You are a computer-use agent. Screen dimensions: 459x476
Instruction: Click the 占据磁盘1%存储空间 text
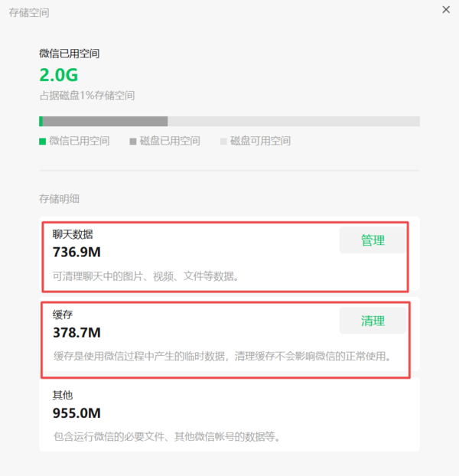point(87,96)
